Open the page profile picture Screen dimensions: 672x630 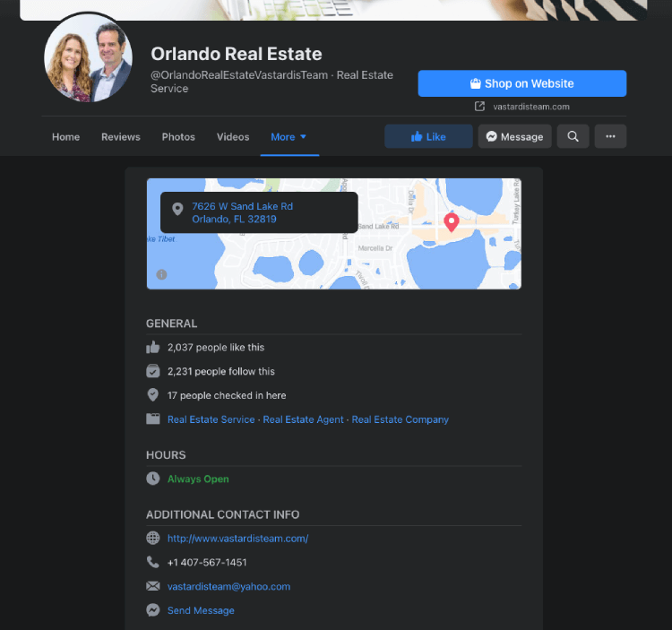coord(88,58)
